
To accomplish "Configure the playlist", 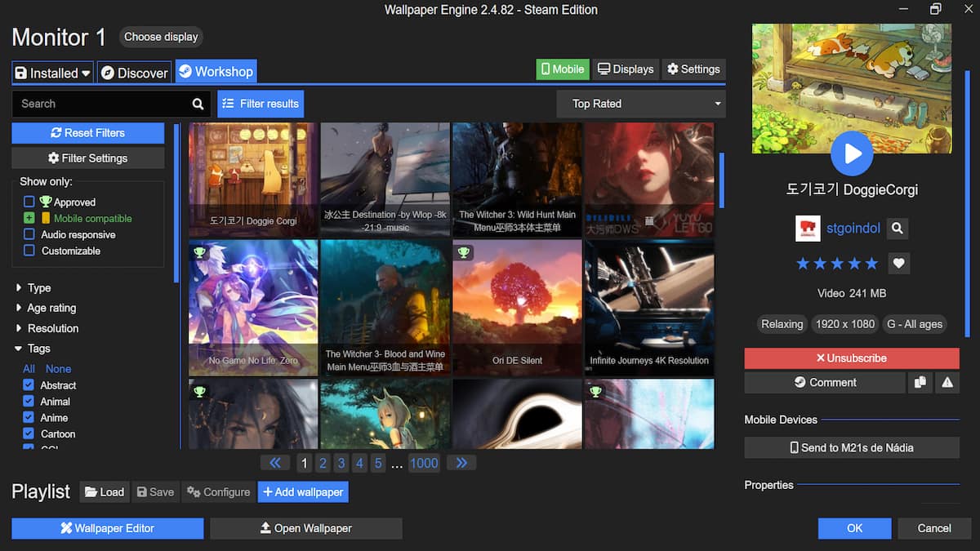I will click(x=218, y=491).
